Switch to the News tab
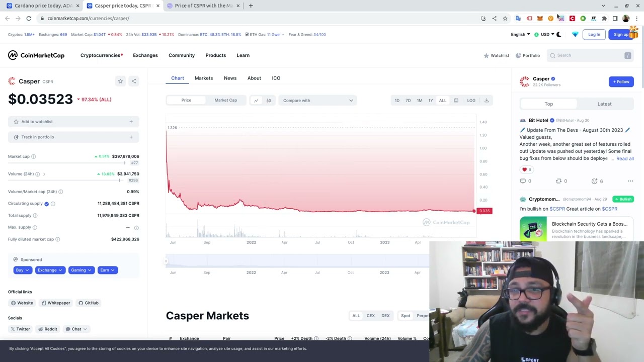The image size is (644, 362). point(230,78)
